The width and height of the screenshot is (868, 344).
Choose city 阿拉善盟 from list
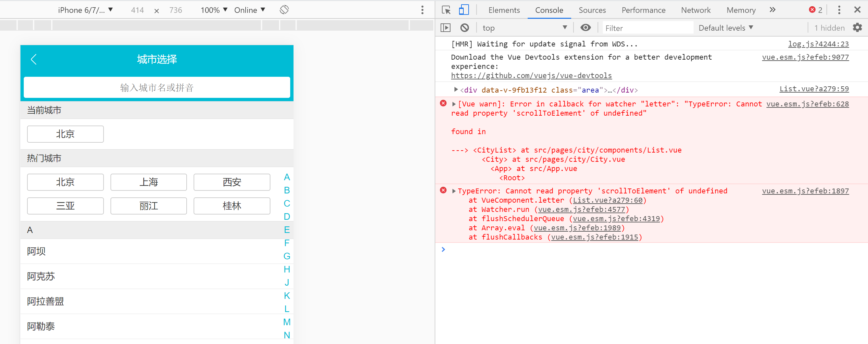click(157, 301)
